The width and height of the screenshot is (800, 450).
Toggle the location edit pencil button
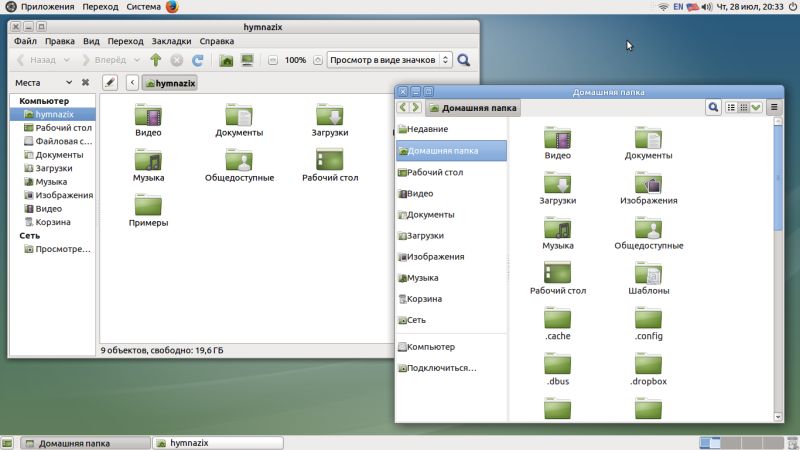click(x=110, y=83)
